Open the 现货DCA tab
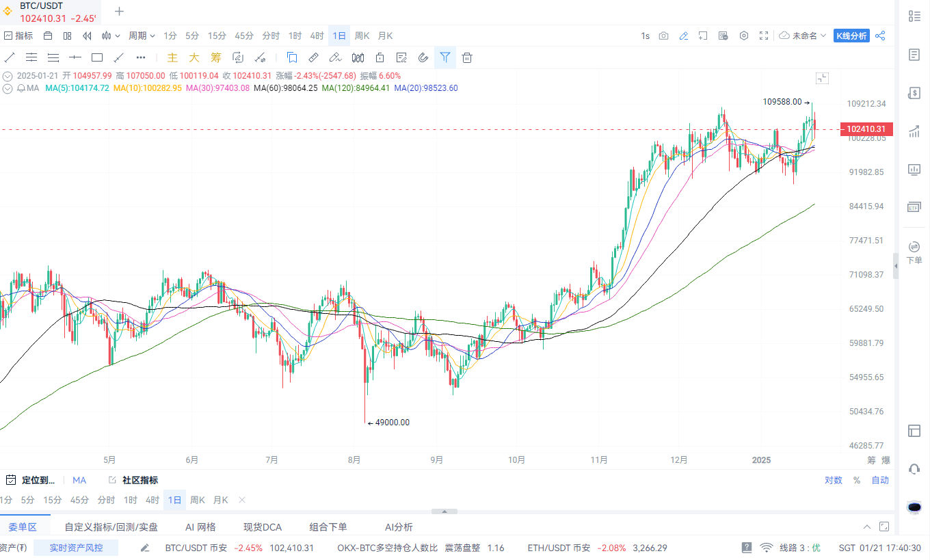The height and width of the screenshot is (560, 930). pyautogui.click(x=263, y=526)
